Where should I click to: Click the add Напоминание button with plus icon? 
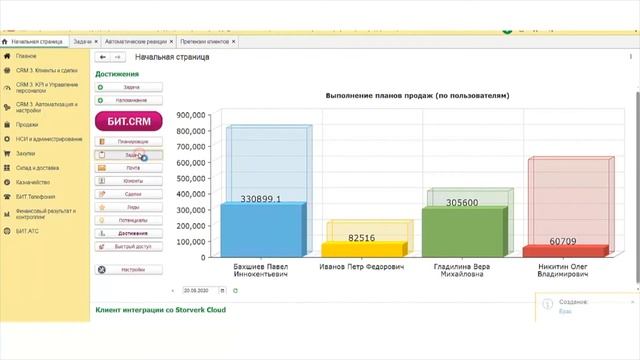click(129, 100)
